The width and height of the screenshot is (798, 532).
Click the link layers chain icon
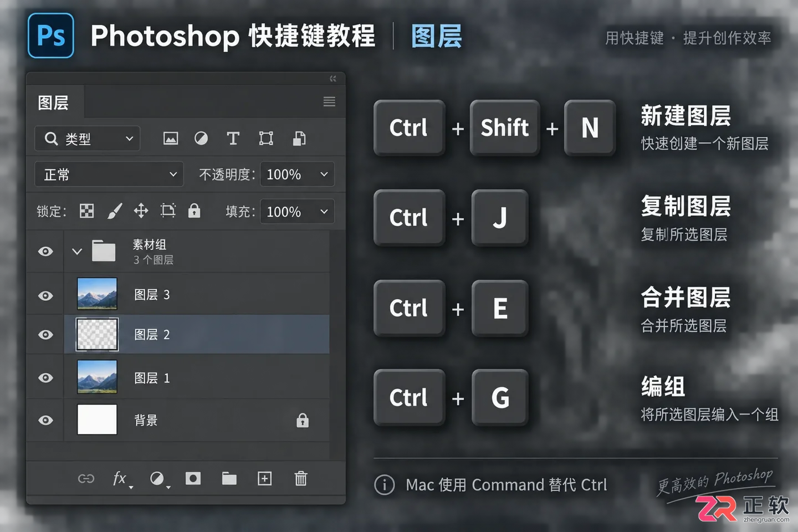click(86, 478)
